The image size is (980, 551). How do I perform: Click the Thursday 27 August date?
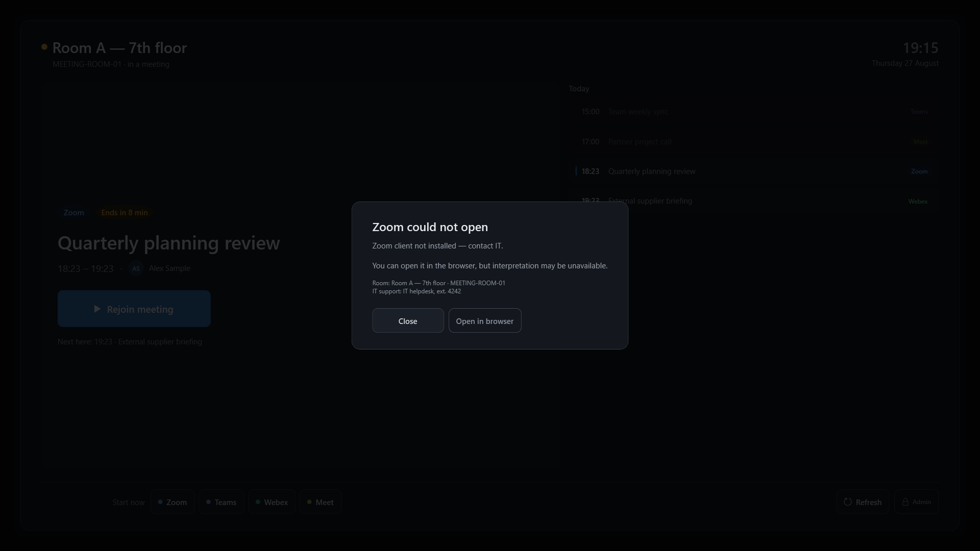pyautogui.click(x=905, y=63)
